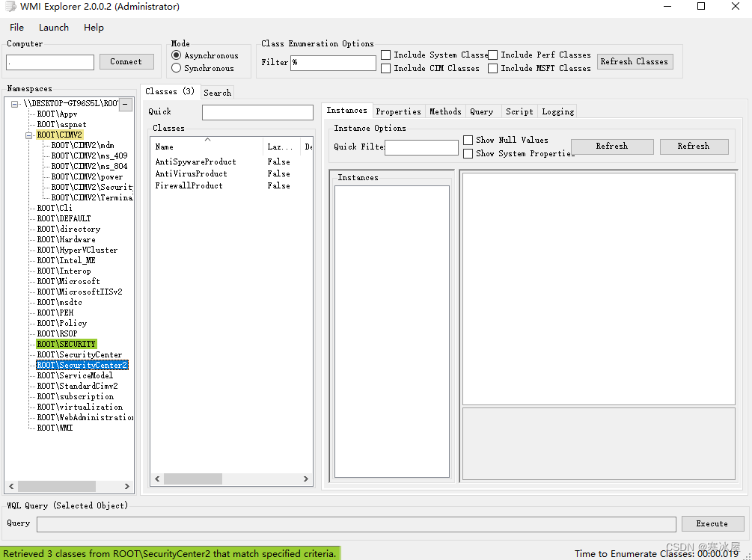This screenshot has width=752, height=560.
Task: Click the Computer name input field
Action: click(50, 62)
